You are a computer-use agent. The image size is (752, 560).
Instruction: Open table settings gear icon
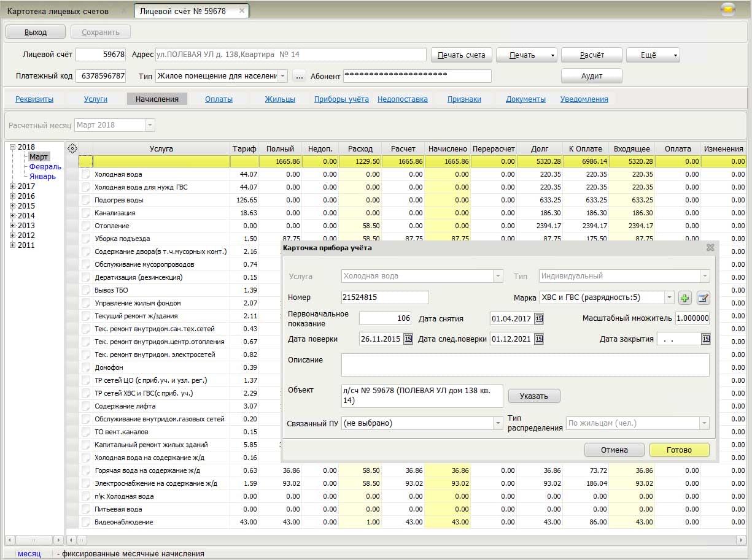coord(72,148)
